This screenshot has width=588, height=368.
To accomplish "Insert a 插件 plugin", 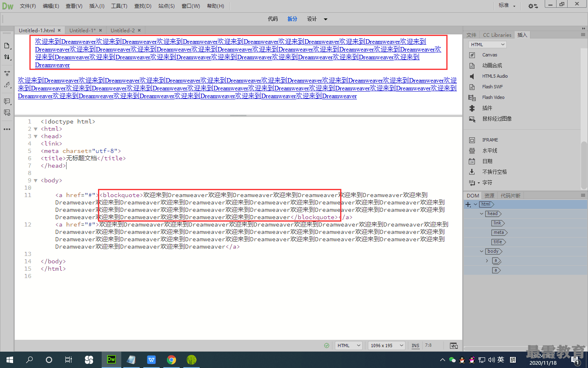I will [x=487, y=108].
